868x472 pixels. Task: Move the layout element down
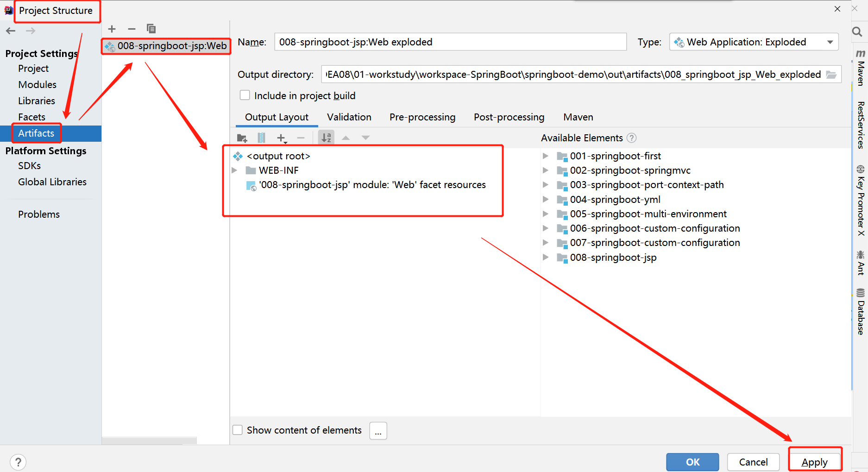point(365,138)
